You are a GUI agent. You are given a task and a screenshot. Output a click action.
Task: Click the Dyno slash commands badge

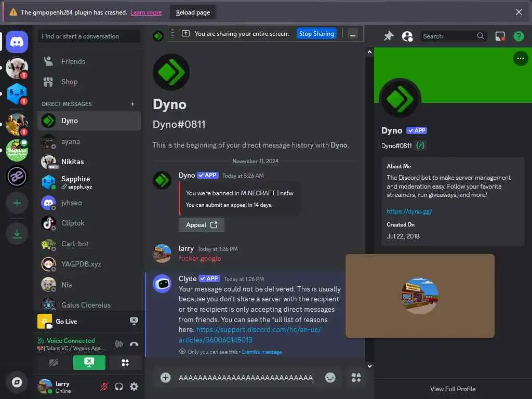coord(420,145)
